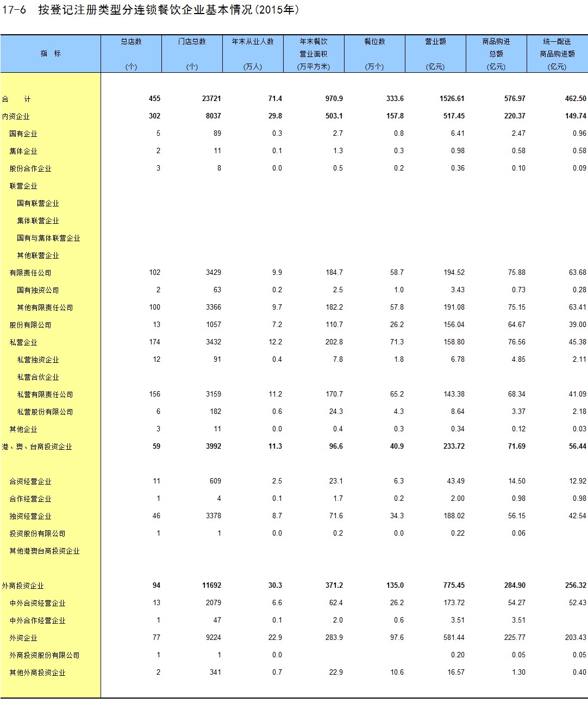The image size is (588, 716).
Task: Select the 私营企业 headquarters value 174
Action: pyautogui.click(x=155, y=342)
